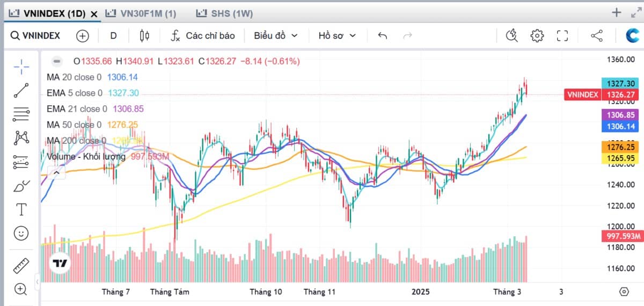Collapse the indicator legend arrow
The width and height of the screenshot is (644, 306).
(x=55, y=172)
